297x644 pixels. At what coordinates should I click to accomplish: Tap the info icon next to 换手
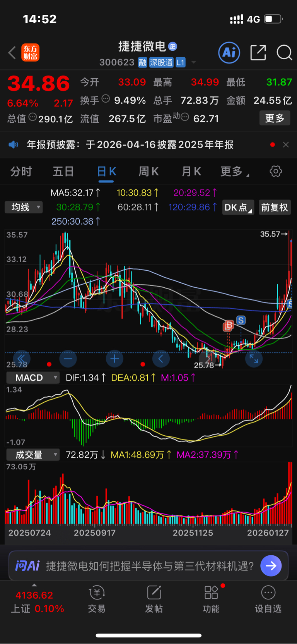[106, 99]
